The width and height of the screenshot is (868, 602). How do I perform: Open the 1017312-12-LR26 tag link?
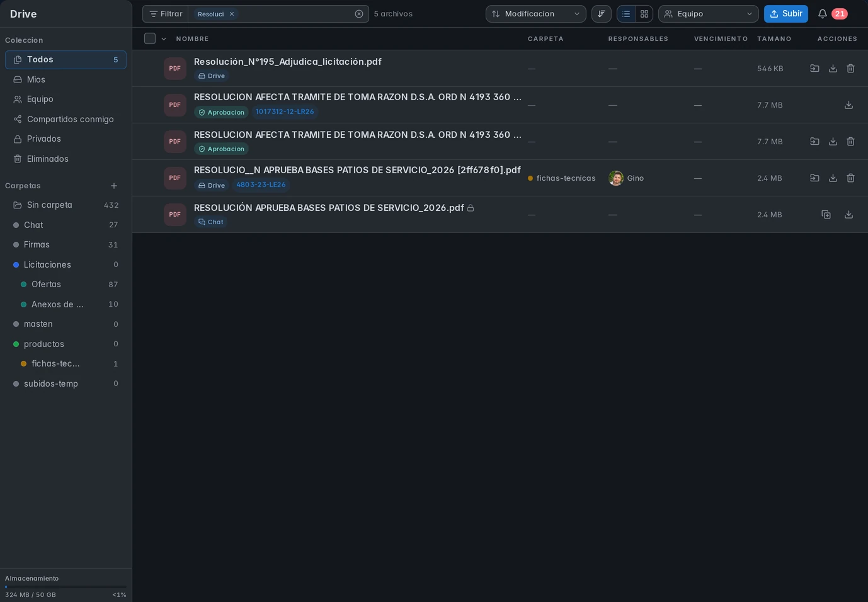pyautogui.click(x=285, y=112)
